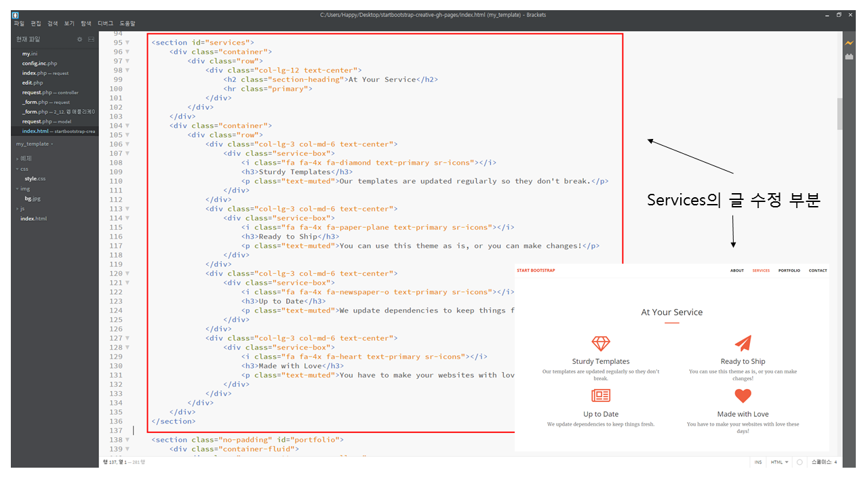
Task: Click the split editor view icon
Action: 91,39
